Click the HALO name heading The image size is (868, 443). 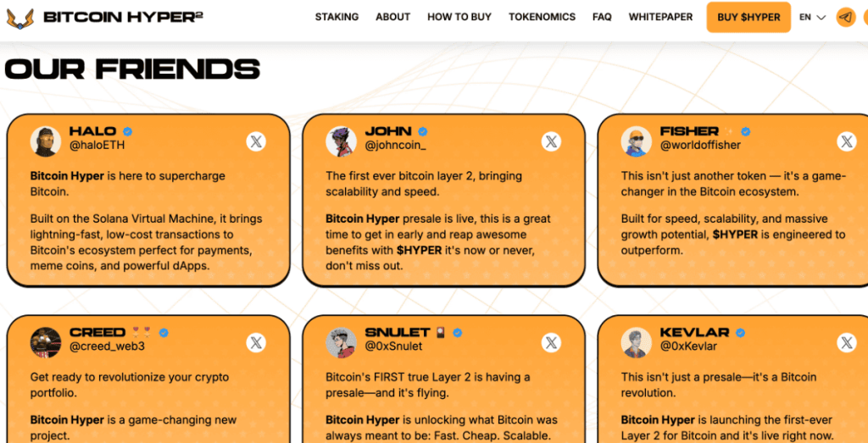click(92, 131)
